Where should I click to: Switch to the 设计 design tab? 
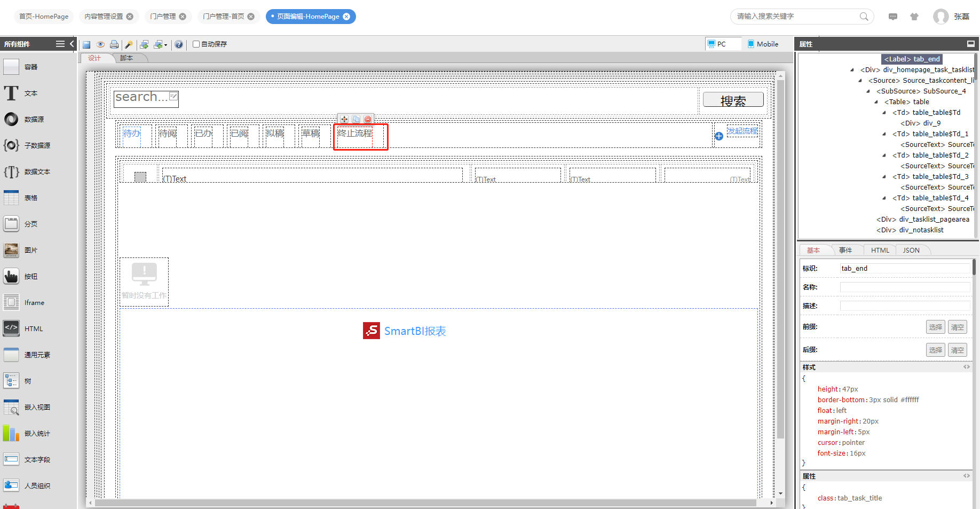click(94, 58)
